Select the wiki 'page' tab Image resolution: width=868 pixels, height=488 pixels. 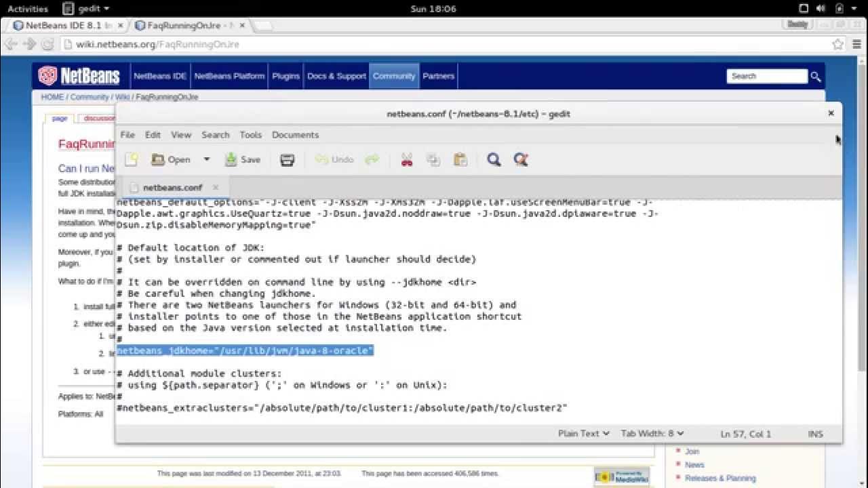point(60,119)
